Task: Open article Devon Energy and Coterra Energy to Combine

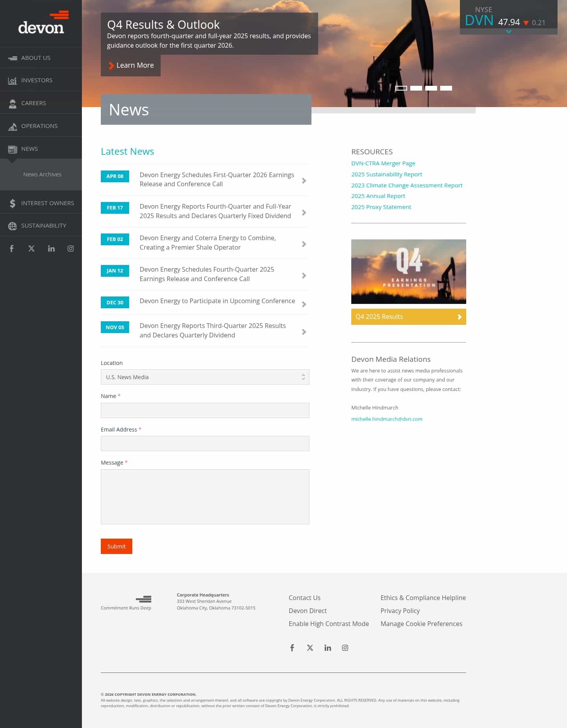Action: pos(208,243)
